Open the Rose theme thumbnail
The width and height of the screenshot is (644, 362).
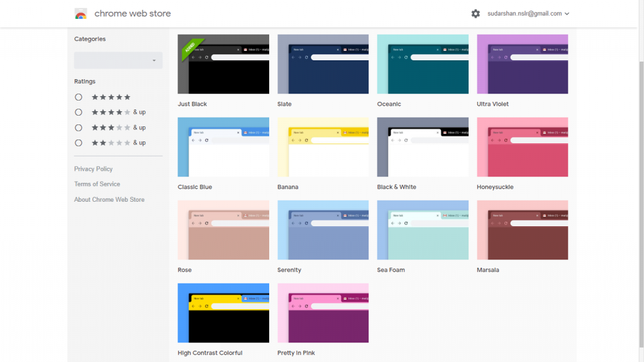tap(223, 230)
